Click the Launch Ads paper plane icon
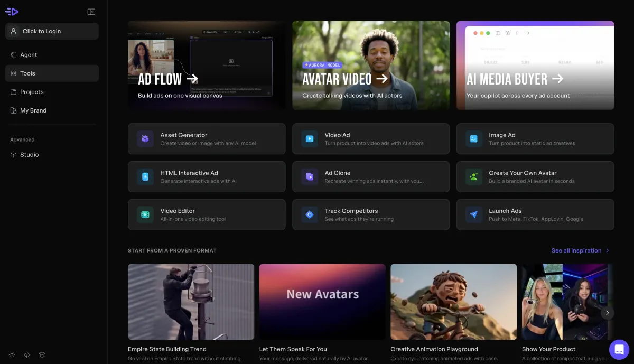The image size is (634, 364). tap(474, 214)
